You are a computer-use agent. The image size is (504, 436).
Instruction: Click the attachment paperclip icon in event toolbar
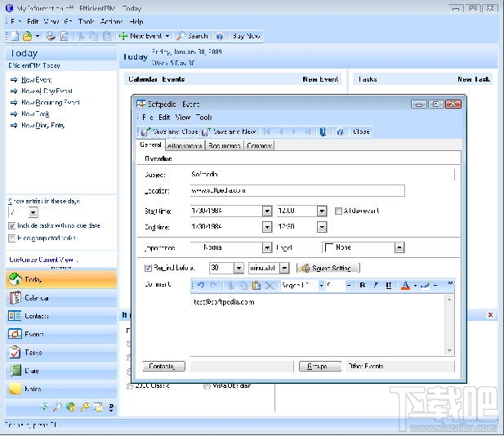pyautogui.click(x=323, y=131)
